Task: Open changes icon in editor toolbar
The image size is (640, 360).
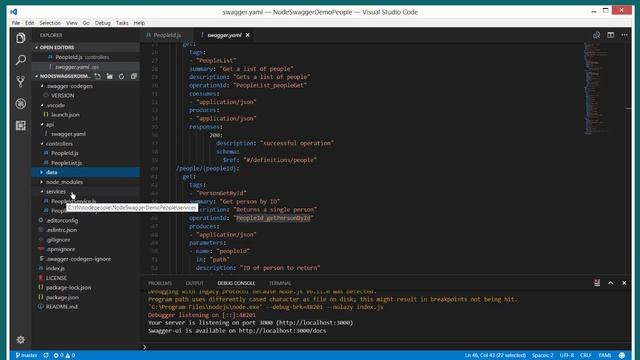Action: (596, 35)
